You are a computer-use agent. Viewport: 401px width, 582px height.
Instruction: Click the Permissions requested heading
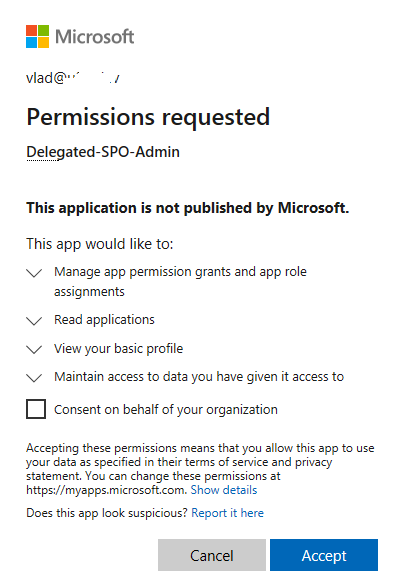[148, 118]
